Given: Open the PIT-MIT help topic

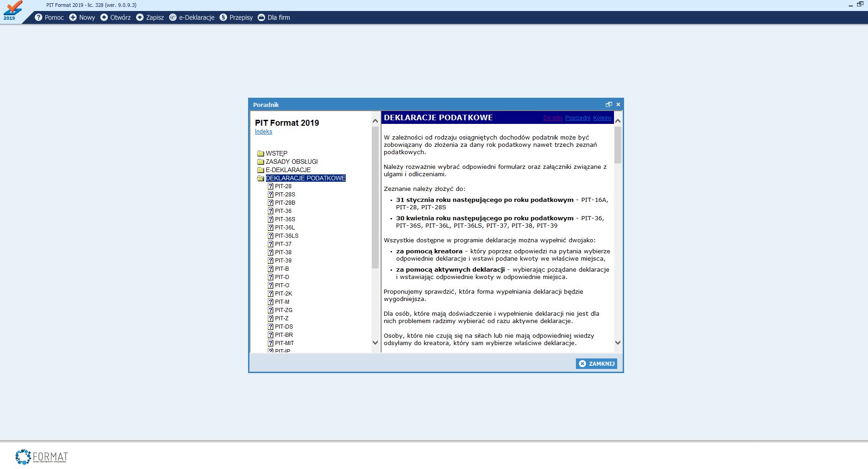Looking at the screenshot, I should pyautogui.click(x=284, y=343).
